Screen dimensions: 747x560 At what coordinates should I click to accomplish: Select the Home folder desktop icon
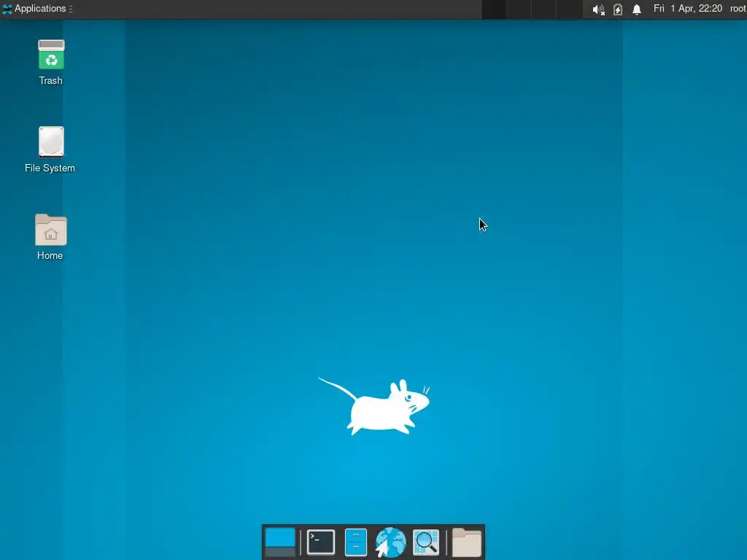[51, 230]
